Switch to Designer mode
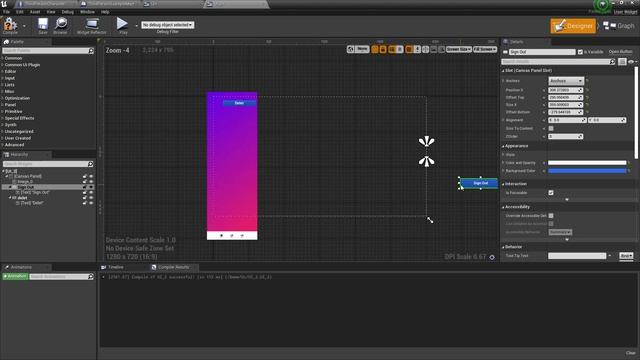The height and width of the screenshot is (360, 640). [x=573, y=26]
